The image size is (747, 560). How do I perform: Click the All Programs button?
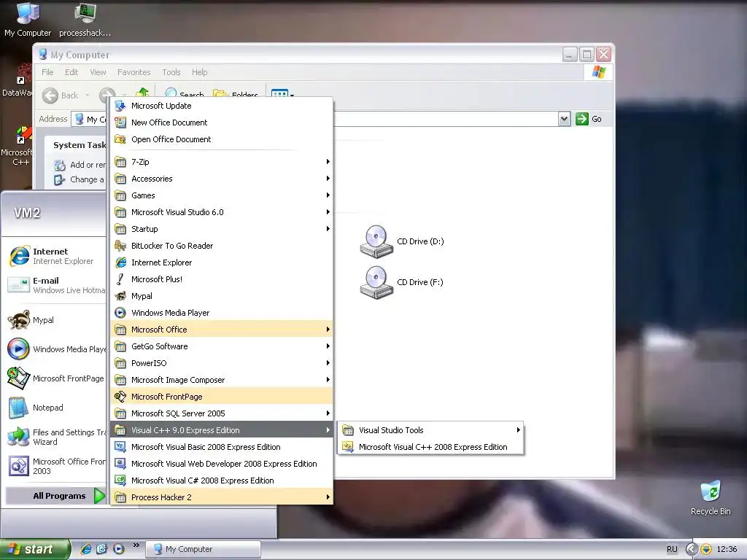[55, 496]
